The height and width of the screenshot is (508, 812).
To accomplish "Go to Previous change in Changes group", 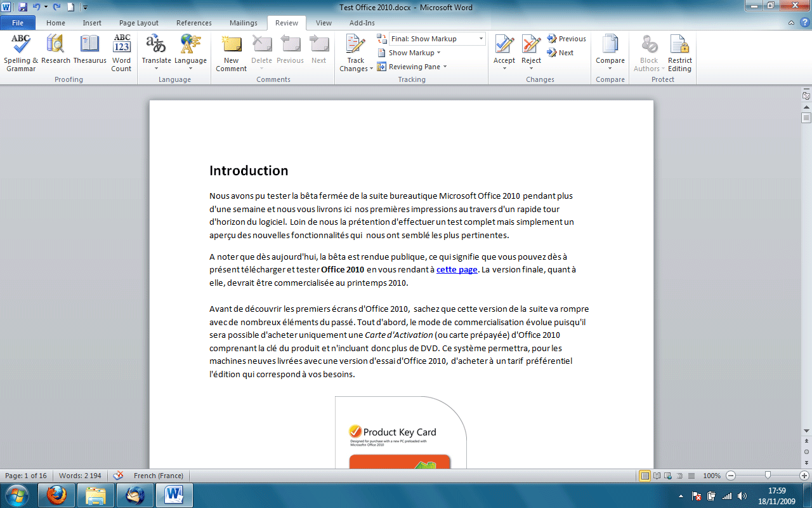I will 566,39.
